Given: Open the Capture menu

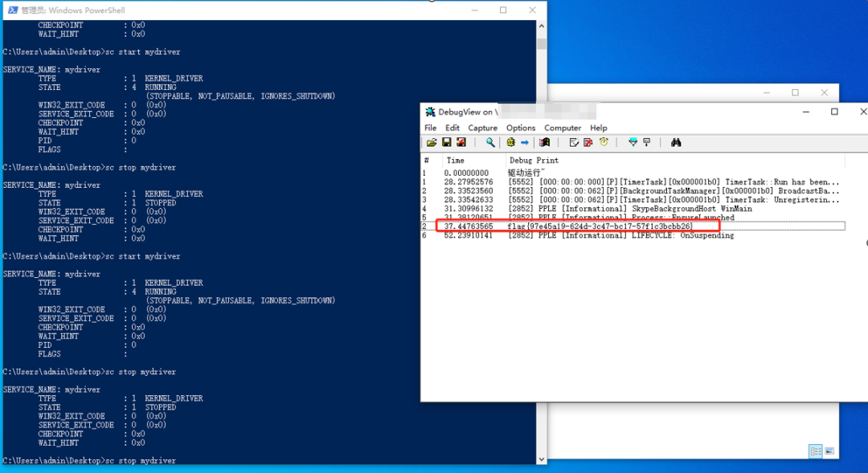Looking at the screenshot, I should click(482, 128).
